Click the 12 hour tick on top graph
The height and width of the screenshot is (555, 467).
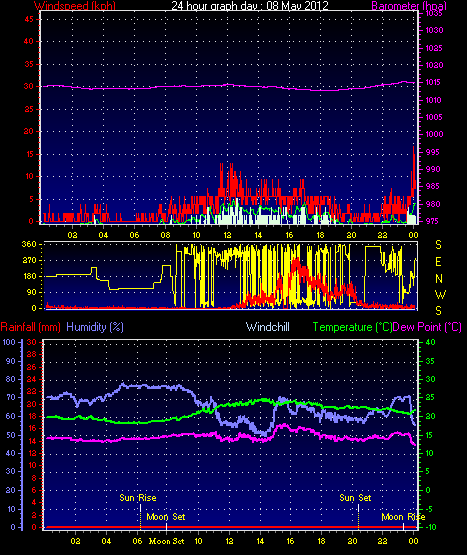227,235
